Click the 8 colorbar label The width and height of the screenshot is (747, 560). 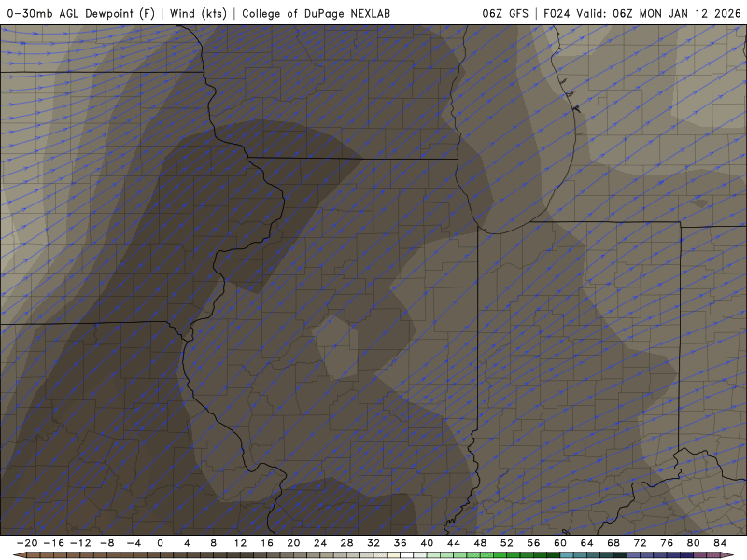pos(214,543)
